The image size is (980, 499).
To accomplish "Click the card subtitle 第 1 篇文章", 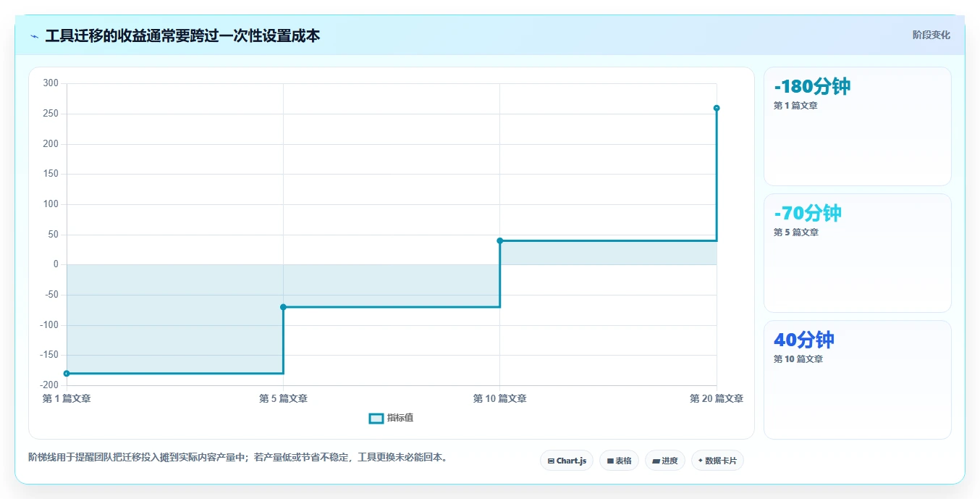I will [795, 106].
